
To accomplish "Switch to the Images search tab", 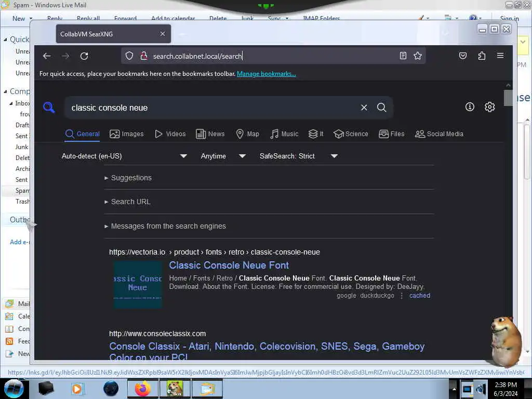I will click(x=127, y=134).
